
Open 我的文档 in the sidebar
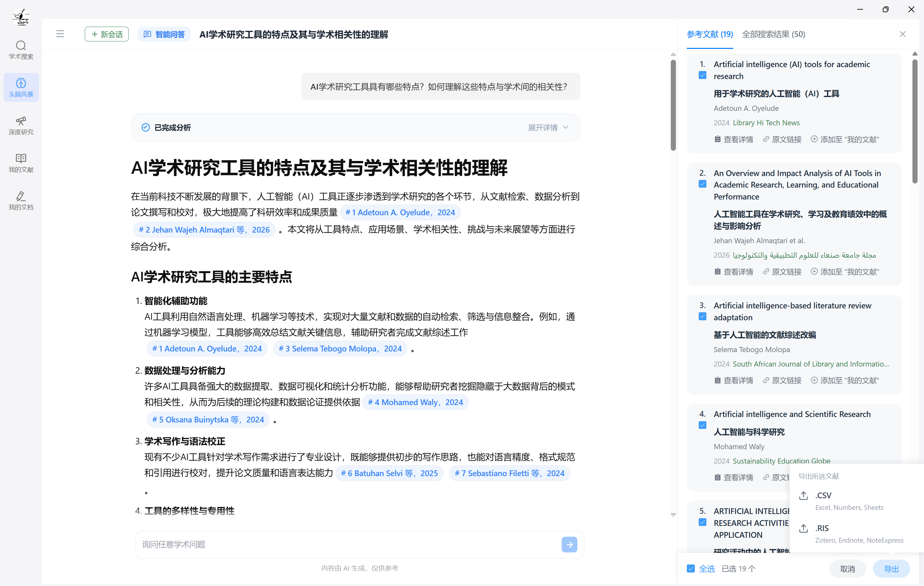(21, 200)
